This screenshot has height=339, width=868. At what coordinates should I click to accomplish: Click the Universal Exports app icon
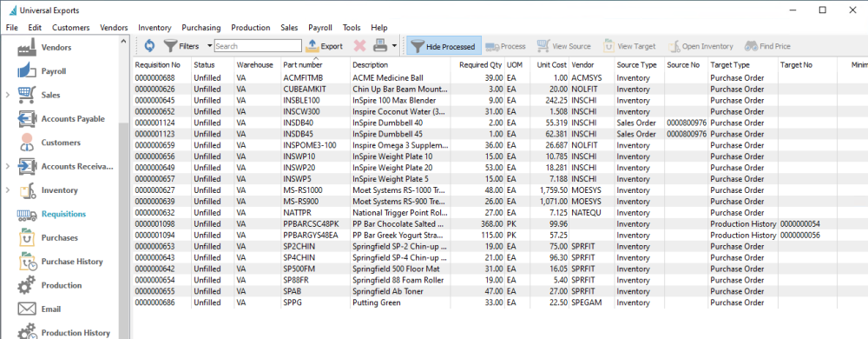(x=13, y=10)
